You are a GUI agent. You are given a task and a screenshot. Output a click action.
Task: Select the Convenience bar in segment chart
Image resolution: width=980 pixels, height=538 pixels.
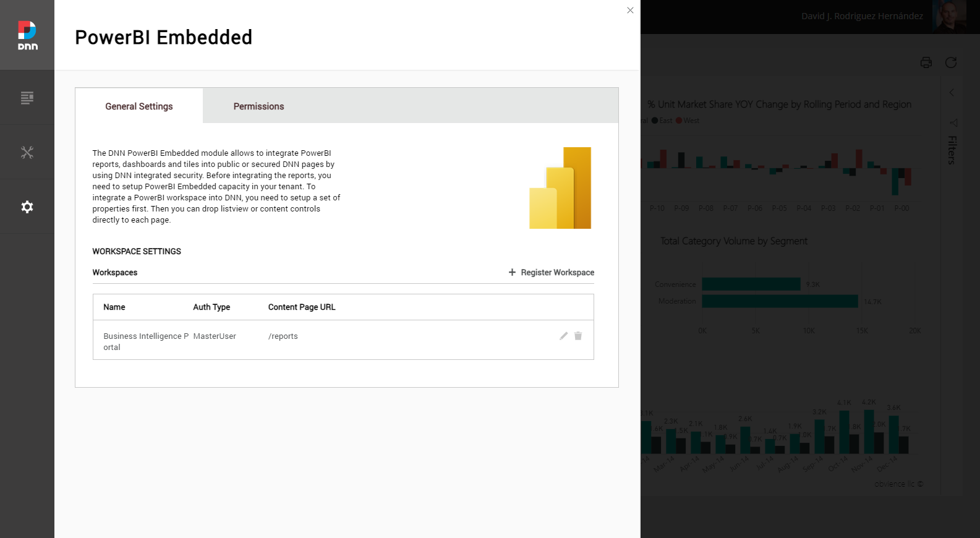(751, 284)
